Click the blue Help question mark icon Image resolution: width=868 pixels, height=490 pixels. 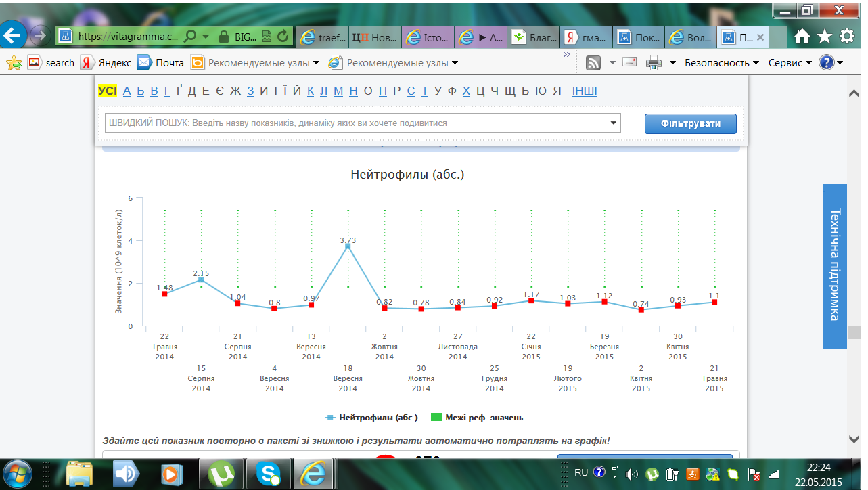click(827, 63)
